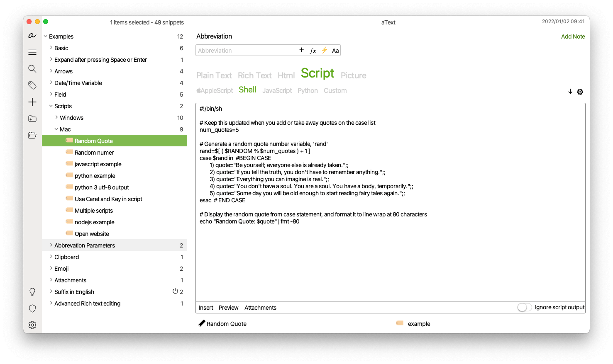
Task: Click the shield icon in sidebar
Action: 32,308
